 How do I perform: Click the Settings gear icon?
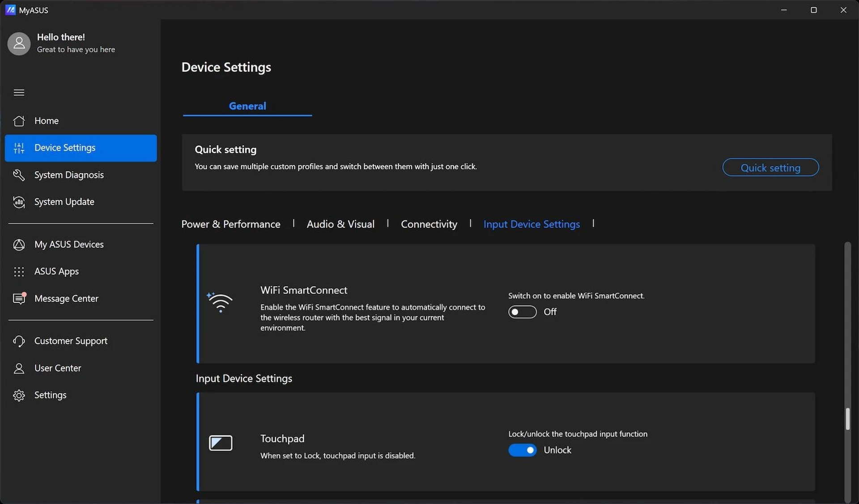[19, 395]
